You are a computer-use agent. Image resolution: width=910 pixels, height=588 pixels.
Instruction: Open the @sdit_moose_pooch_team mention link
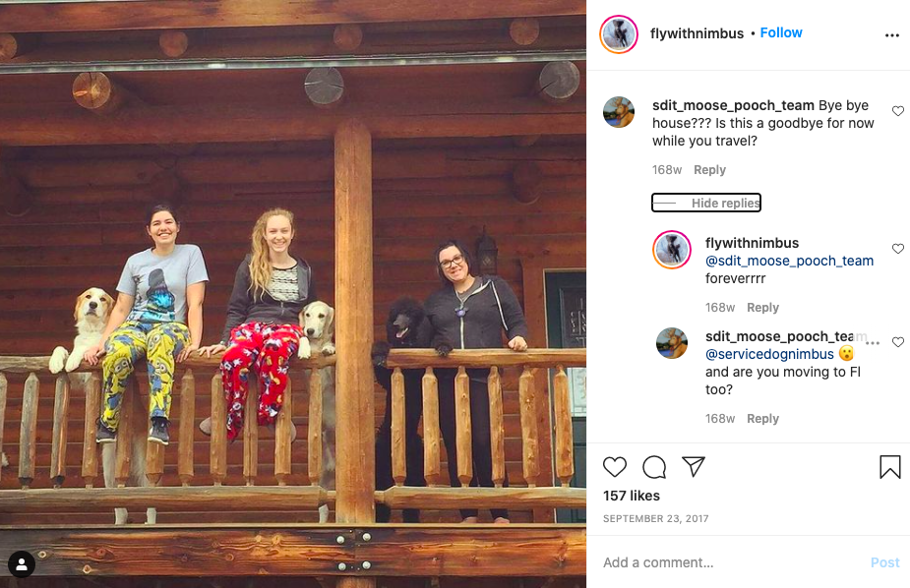(x=789, y=261)
